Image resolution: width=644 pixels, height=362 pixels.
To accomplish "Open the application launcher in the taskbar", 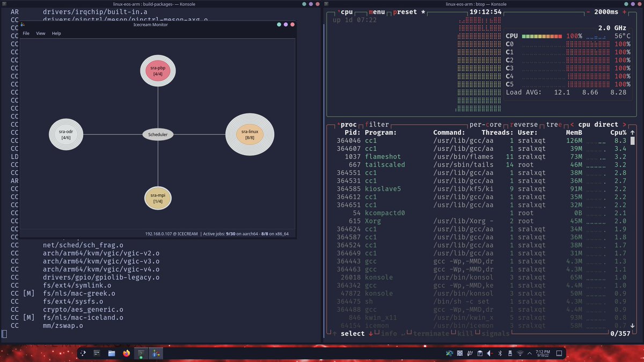I will click(82, 353).
